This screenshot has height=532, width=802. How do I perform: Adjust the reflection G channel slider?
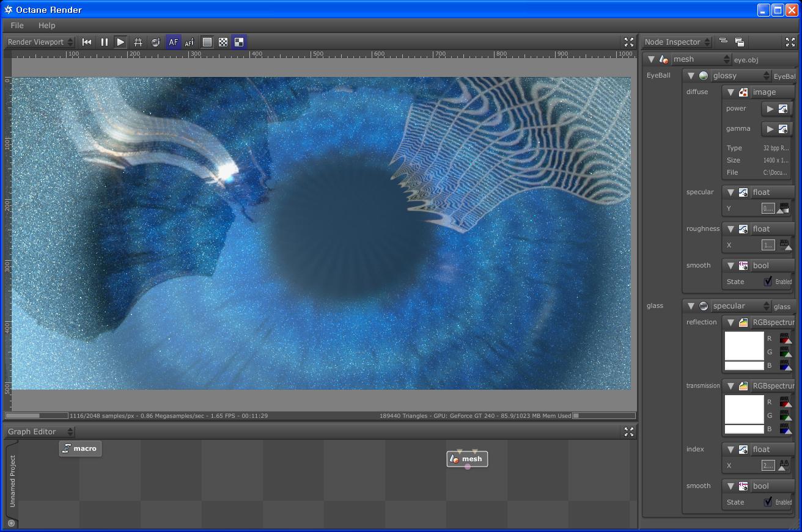pos(785,352)
